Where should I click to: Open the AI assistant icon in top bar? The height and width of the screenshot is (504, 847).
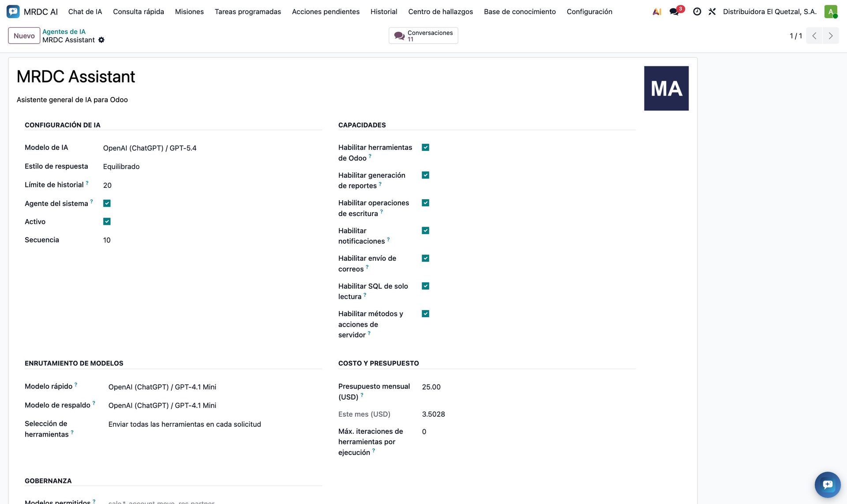[x=657, y=12]
